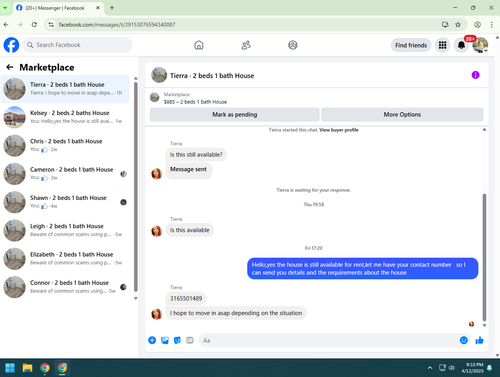Click the Marketplace $885 listing summary
This screenshot has height=377, width=500.
195,98
